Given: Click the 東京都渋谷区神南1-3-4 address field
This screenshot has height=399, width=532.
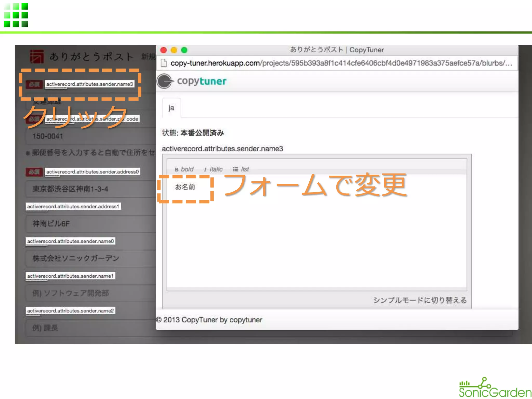Looking at the screenshot, I should (91, 189).
